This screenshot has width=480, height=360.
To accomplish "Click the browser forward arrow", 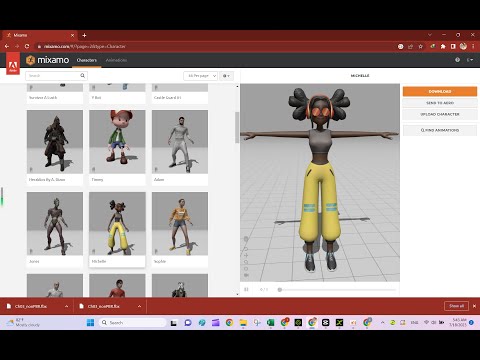I will tap(17, 46).
